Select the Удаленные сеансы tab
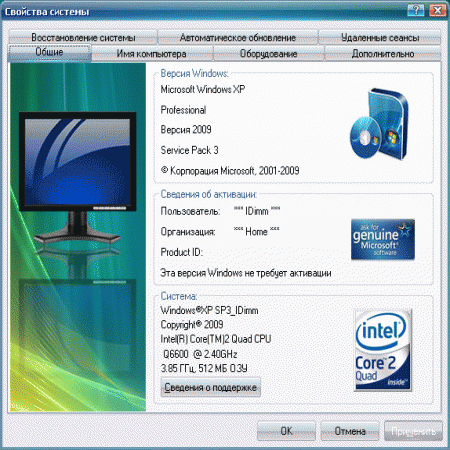 click(380, 37)
